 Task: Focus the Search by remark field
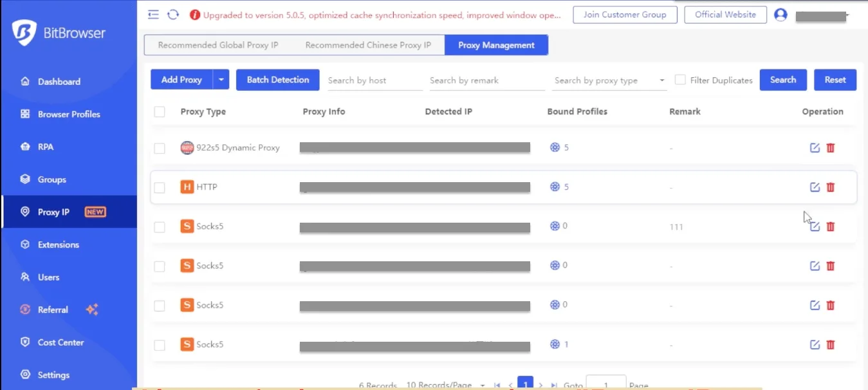(x=486, y=80)
